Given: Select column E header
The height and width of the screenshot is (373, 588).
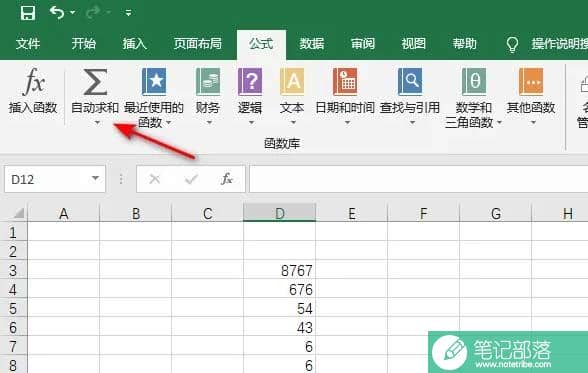Looking at the screenshot, I should tap(351, 213).
